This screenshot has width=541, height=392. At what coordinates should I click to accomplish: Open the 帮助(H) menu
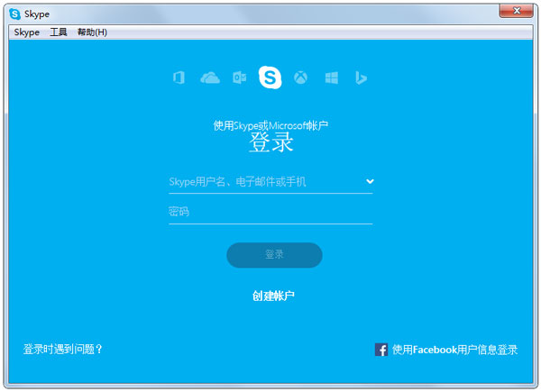pos(92,32)
